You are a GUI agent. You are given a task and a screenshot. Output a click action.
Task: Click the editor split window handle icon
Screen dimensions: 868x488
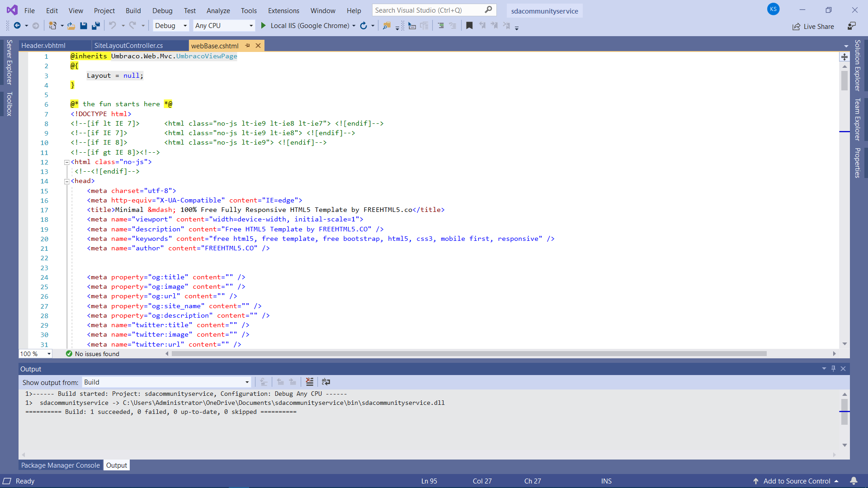(844, 57)
